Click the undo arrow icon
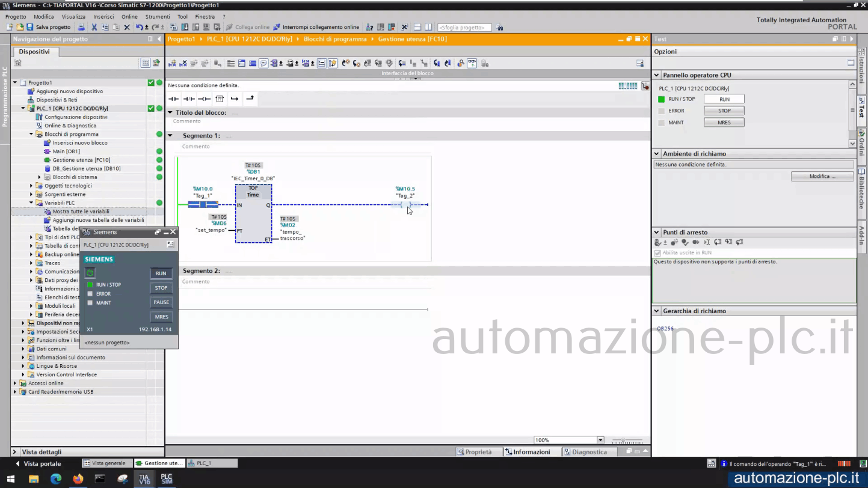 [140, 27]
